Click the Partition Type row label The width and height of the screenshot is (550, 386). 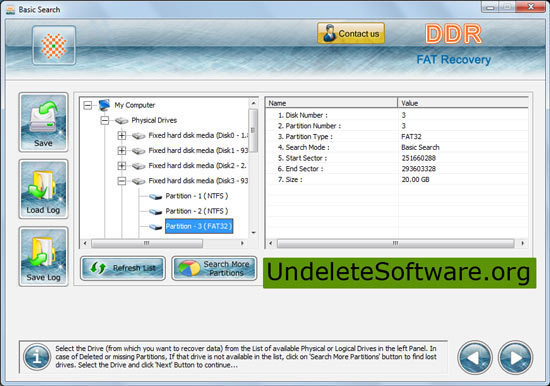(305, 137)
